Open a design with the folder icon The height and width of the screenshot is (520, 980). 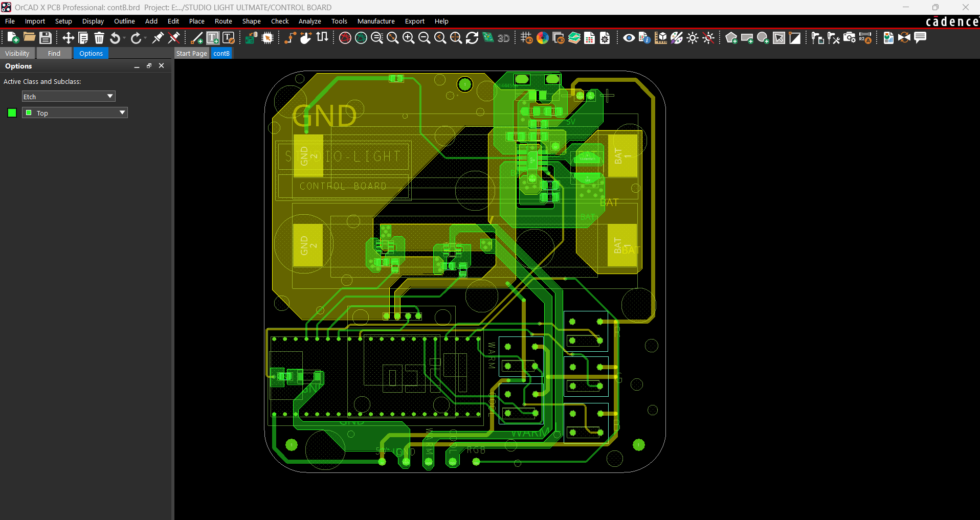coord(29,38)
